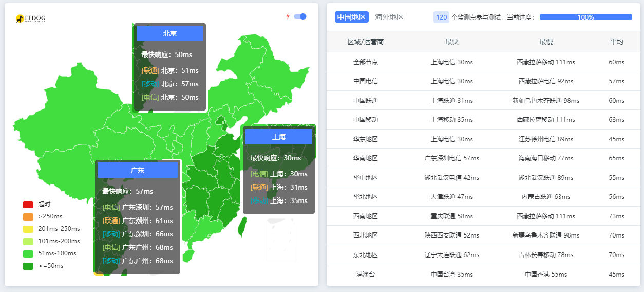Click the red 超时 legend swatch
Screen dimensions: 644x292
tap(28, 204)
